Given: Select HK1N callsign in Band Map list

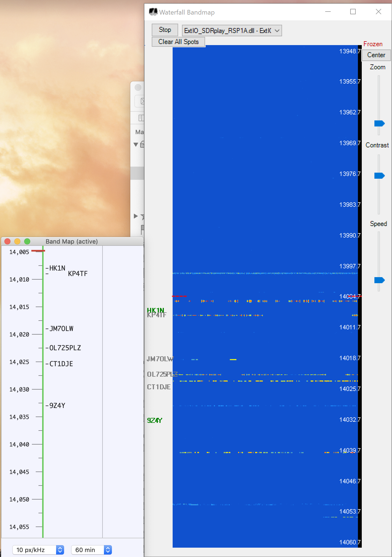Looking at the screenshot, I should click(x=57, y=268).
